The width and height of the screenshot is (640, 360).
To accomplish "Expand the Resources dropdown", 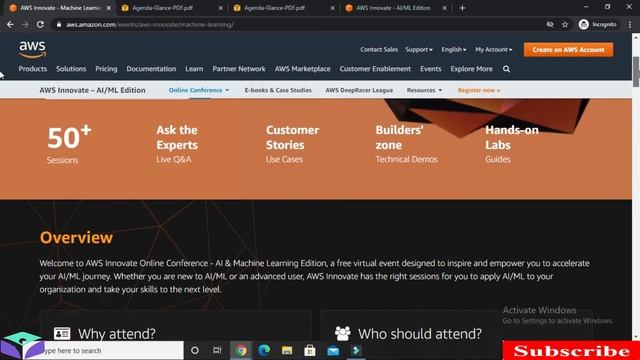I will [x=424, y=90].
